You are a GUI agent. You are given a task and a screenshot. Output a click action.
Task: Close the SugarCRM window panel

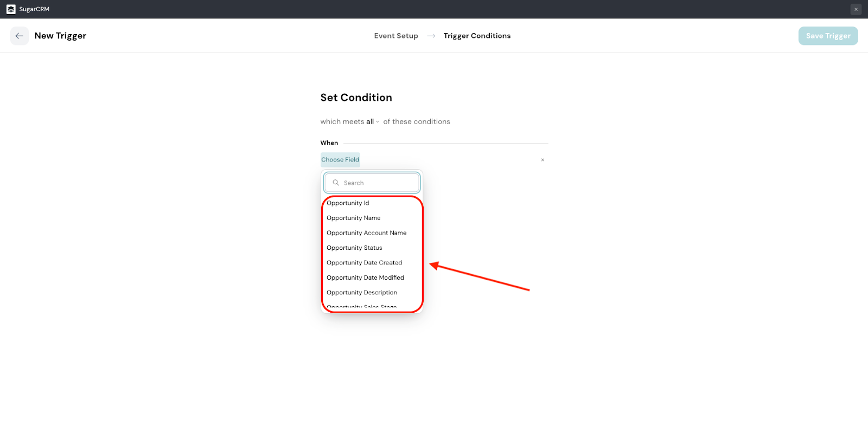tap(856, 9)
